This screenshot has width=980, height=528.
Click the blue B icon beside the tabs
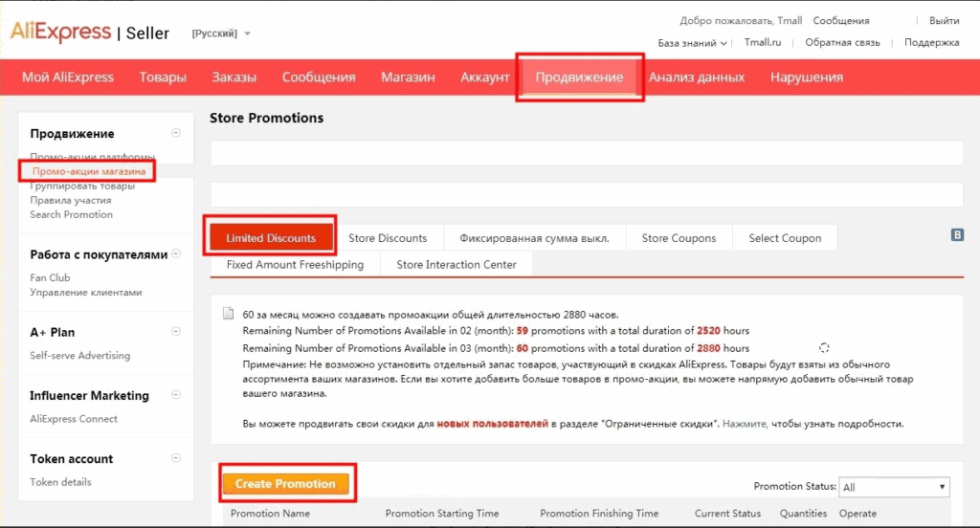click(x=956, y=234)
